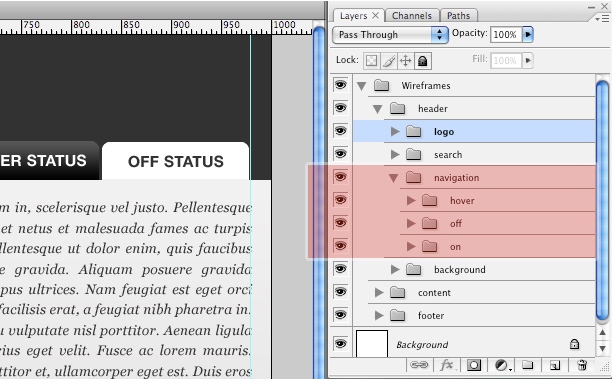
Task: Click the header group folder icon
Action: click(397, 109)
